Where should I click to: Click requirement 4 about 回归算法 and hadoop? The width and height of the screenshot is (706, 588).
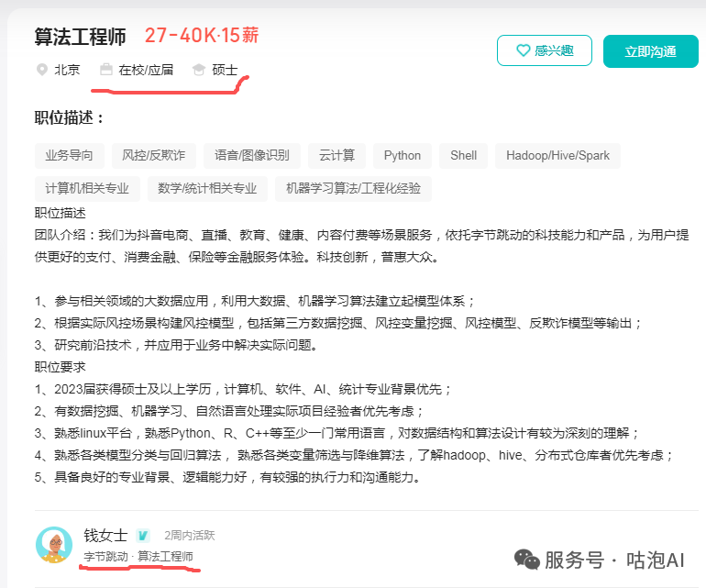click(354, 456)
